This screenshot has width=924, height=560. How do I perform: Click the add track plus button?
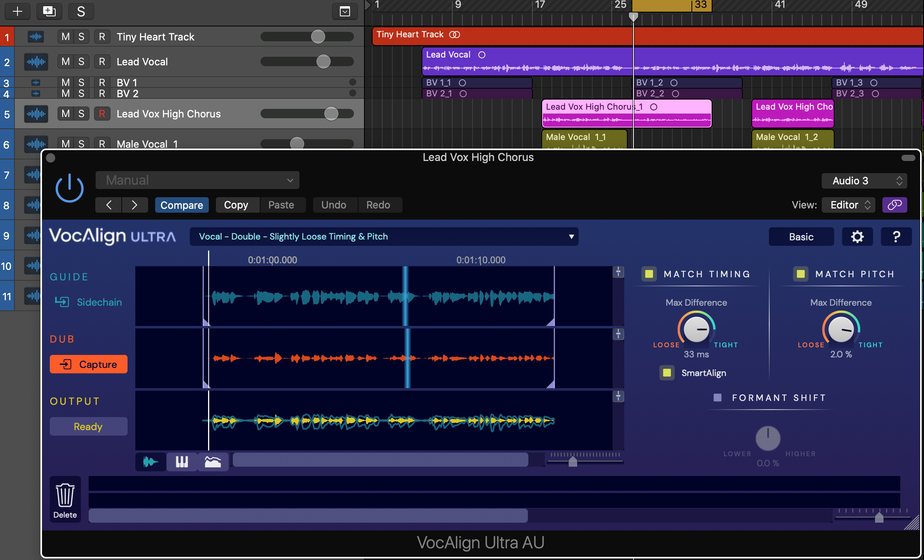coord(17,11)
